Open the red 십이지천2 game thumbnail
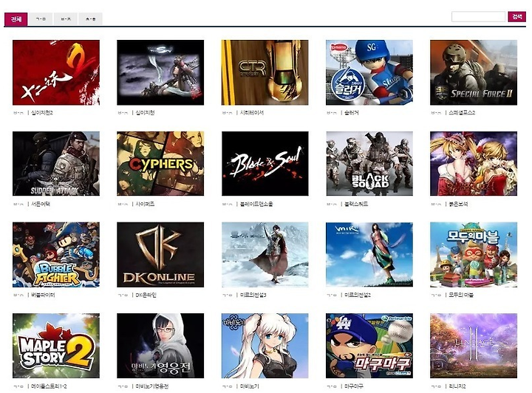532x393 pixels. click(56, 72)
